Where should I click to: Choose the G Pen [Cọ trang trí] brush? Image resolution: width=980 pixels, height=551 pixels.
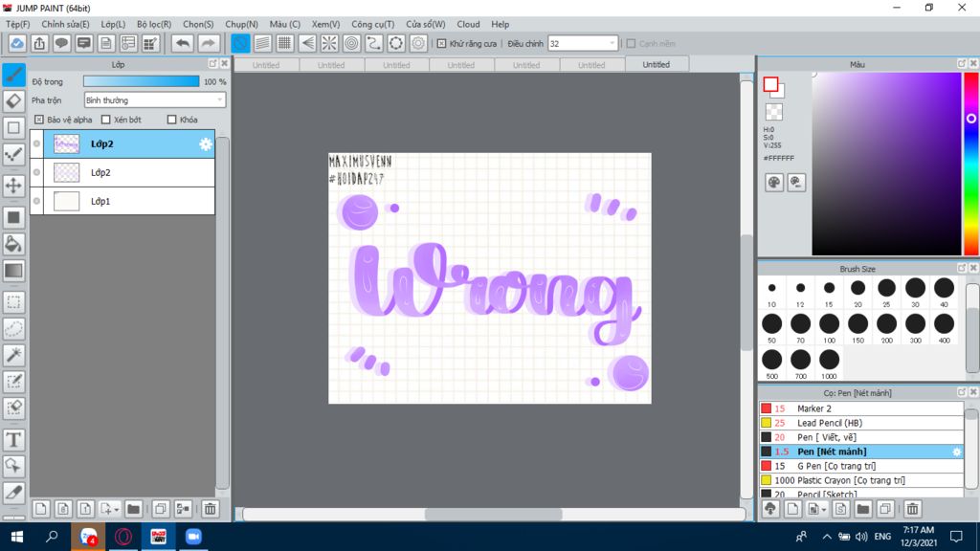click(861, 466)
